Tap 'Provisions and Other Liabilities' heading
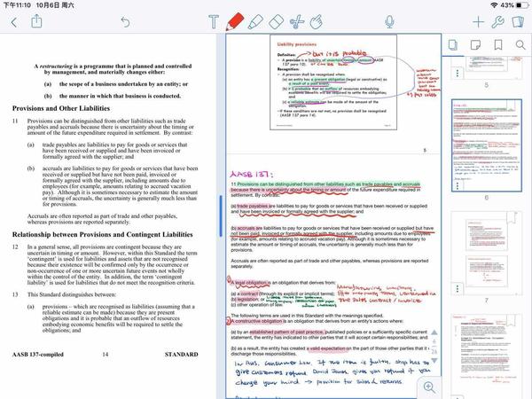This screenshot has width=532, height=399. coord(61,108)
